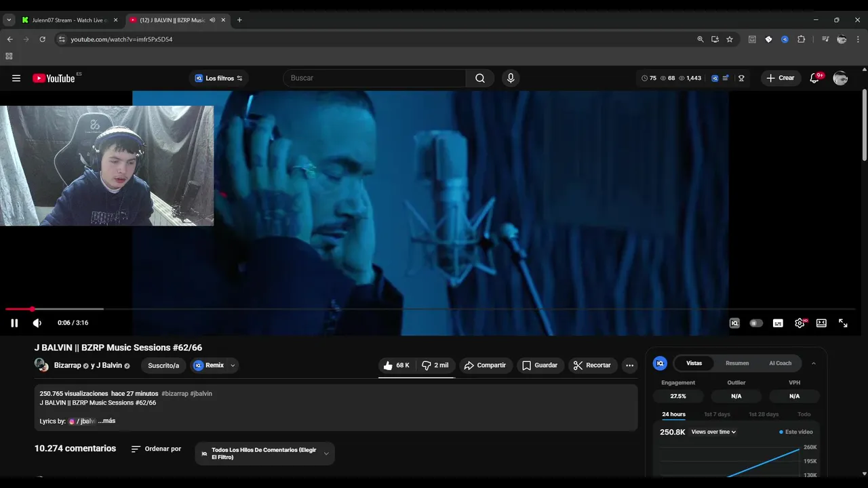Click Bizarrap channel avatar

click(x=41, y=365)
